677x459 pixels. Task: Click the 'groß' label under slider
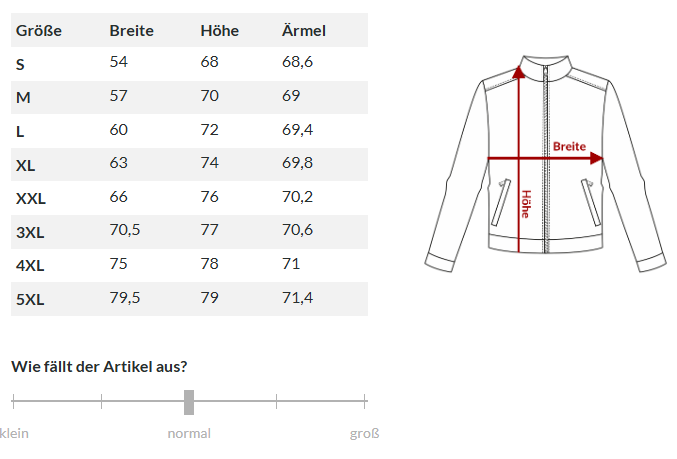click(x=364, y=433)
